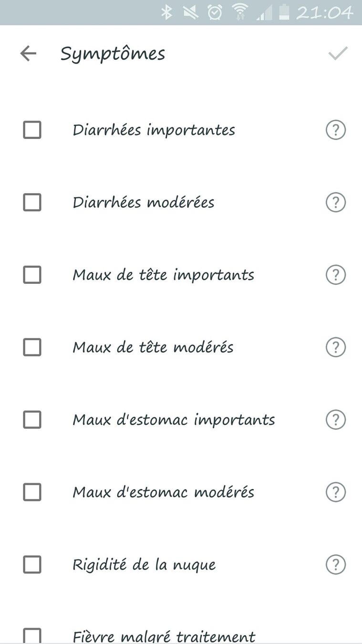Open help for Rigidité de la nuque
Image resolution: width=362 pixels, height=644 pixels.
(x=335, y=565)
